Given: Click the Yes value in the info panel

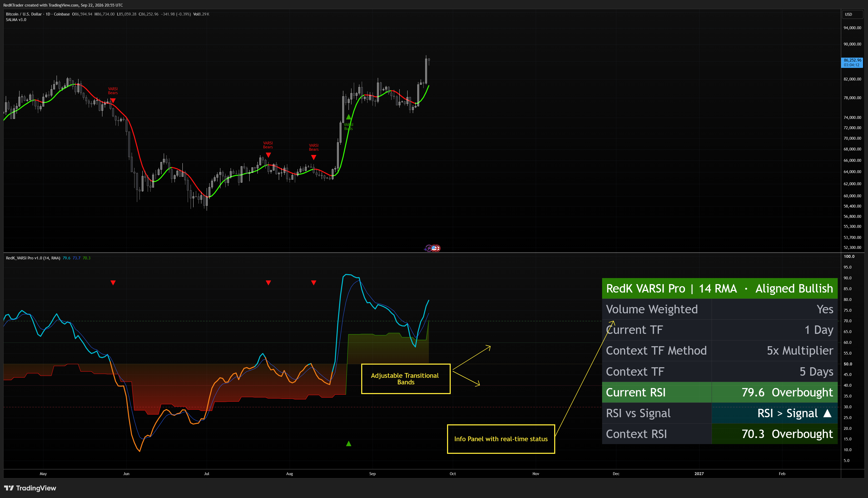Looking at the screenshot, I should 825,309.
